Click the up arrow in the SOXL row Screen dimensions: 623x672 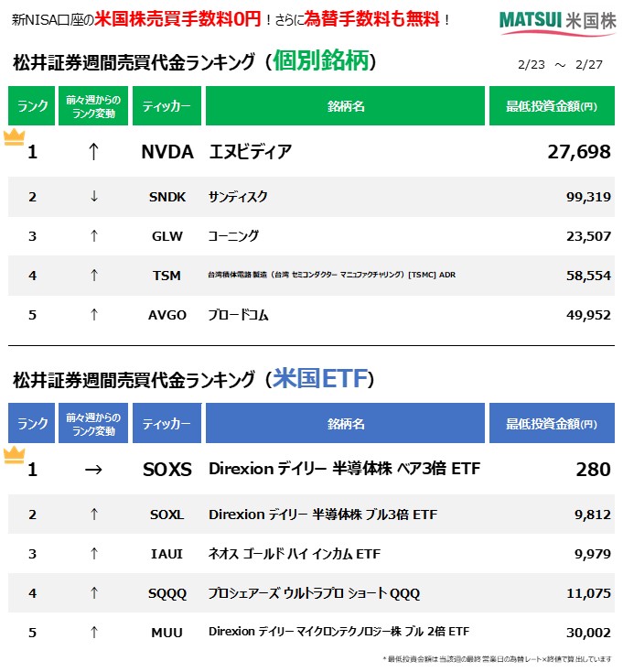pyautogui.click(x=94, y=515)
